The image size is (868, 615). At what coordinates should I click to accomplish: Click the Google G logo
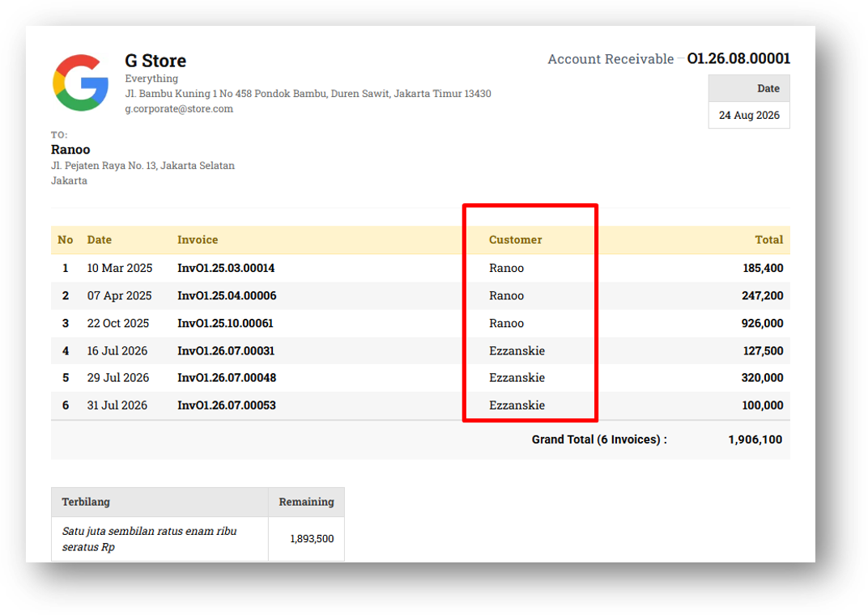pos(81,83)
